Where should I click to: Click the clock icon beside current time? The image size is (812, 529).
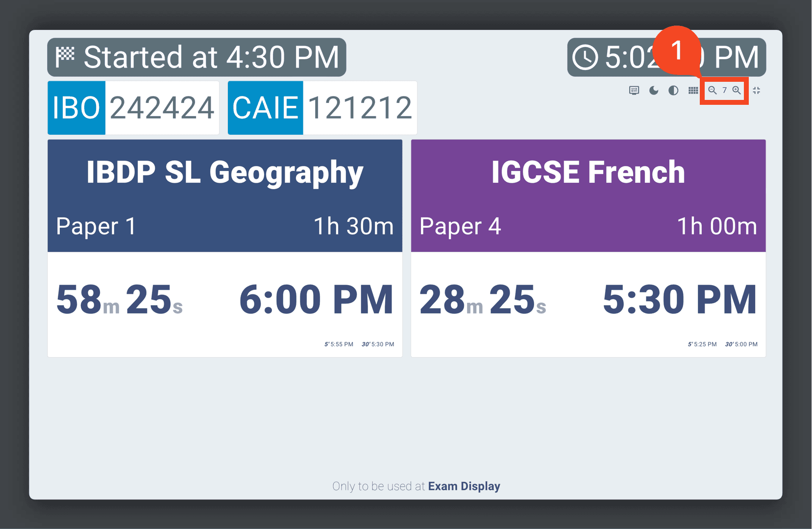point(585,57)
